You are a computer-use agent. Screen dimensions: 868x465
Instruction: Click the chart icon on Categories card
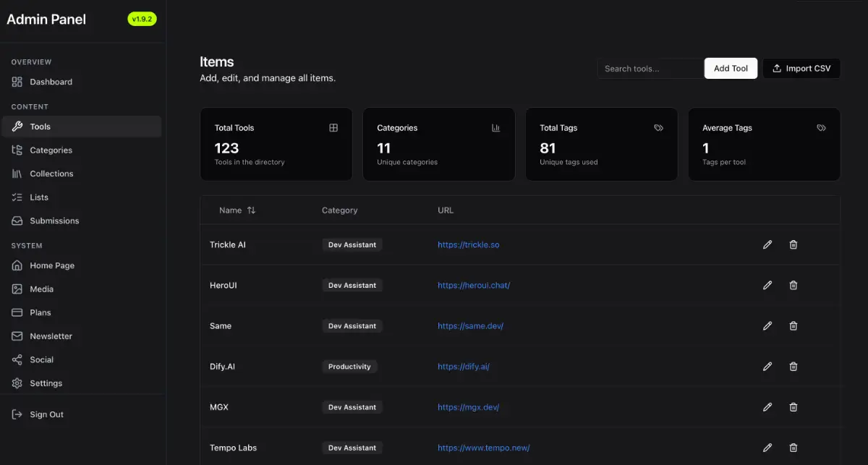(x=495, y=128)
